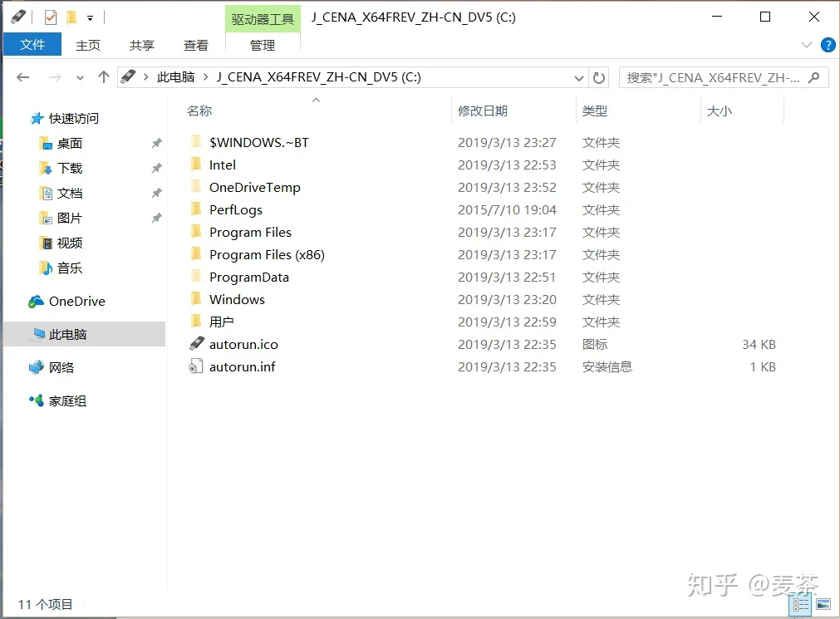
Task: Select the Intel folder icon
Action: pos(196,165)
